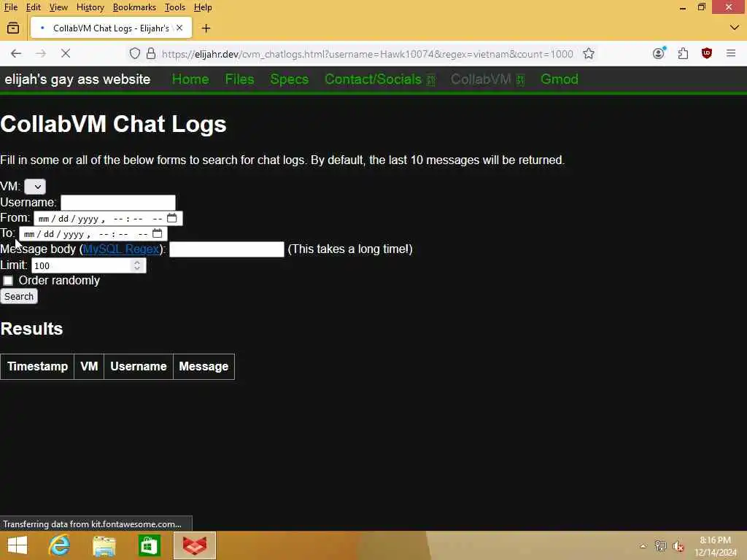Increase Limit with up spinner arrow
This screenshot has height=560, width=747.
137,262
